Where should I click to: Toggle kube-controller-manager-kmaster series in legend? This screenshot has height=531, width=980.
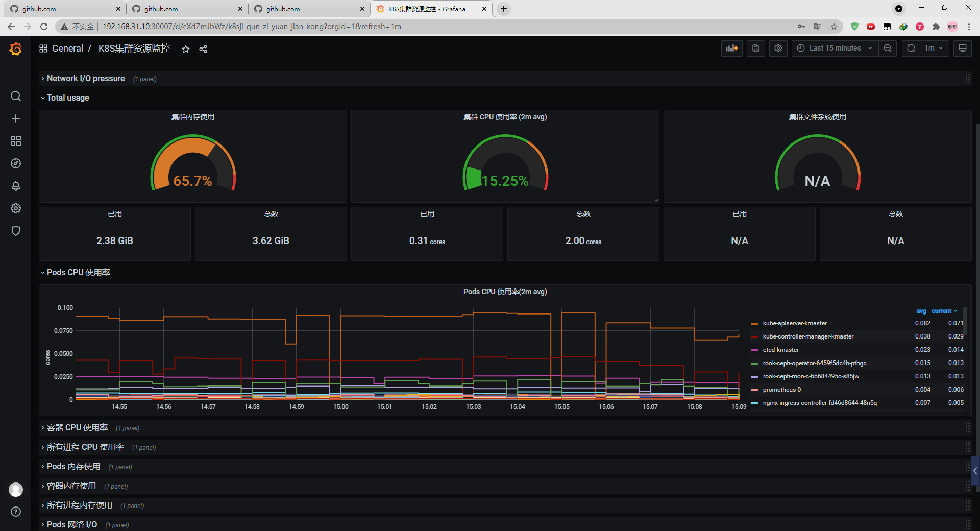pyautogui.click(x=808, y=336)
